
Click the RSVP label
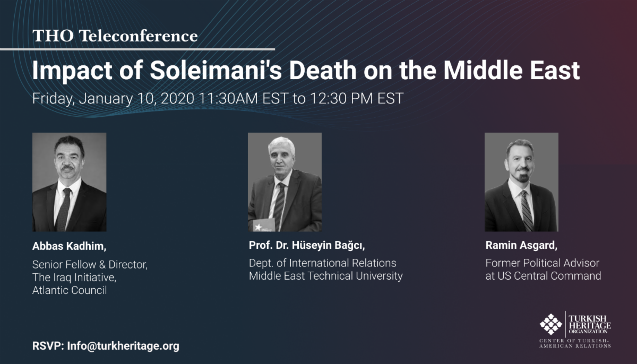[48, 346]
